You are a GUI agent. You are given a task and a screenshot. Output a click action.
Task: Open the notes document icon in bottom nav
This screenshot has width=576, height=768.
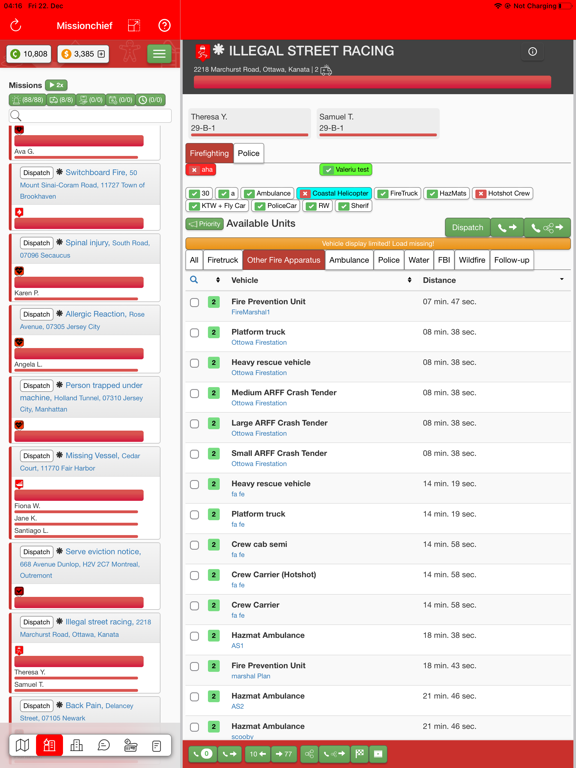tap(157, 745)
